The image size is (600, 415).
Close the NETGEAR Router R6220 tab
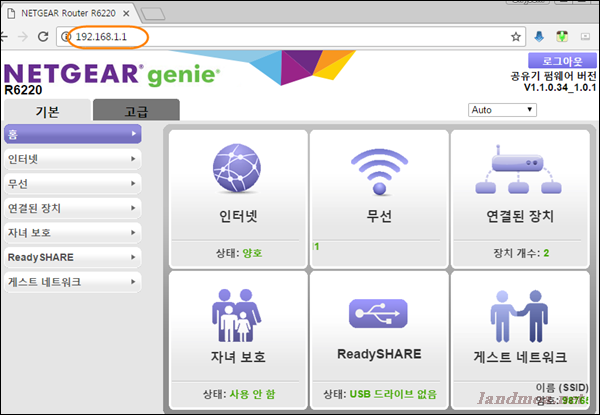(x=126, y=13)
